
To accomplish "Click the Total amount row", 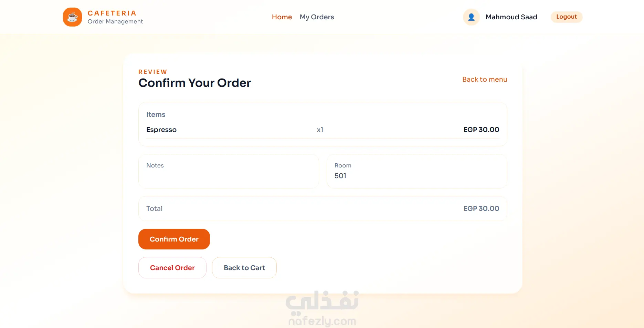I will click(323, 208).
